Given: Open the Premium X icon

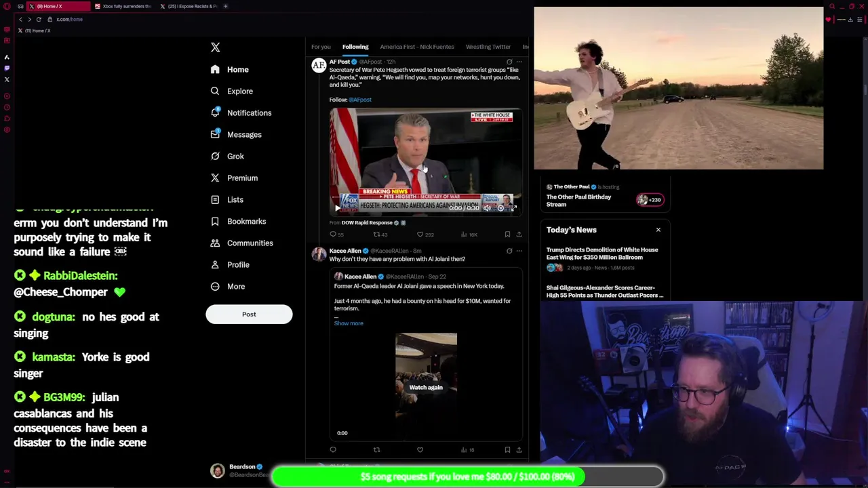Looking at the screenshot, I should pyautogui.click(x=215, y=178).
